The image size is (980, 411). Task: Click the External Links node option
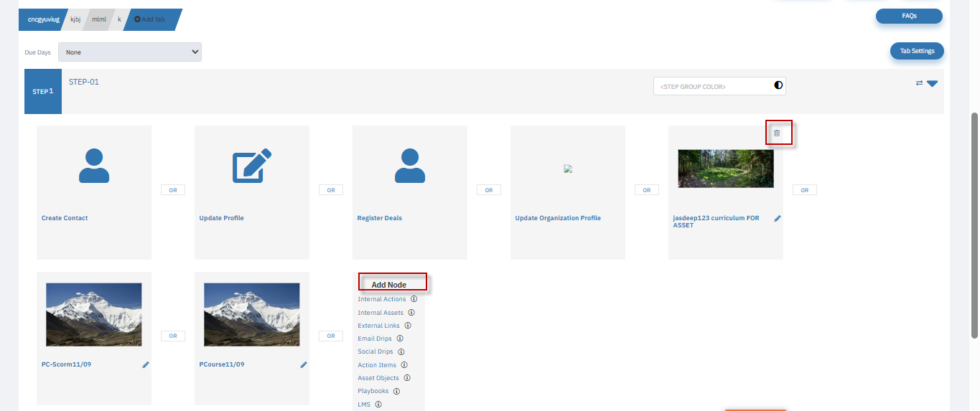click(378, 326)
